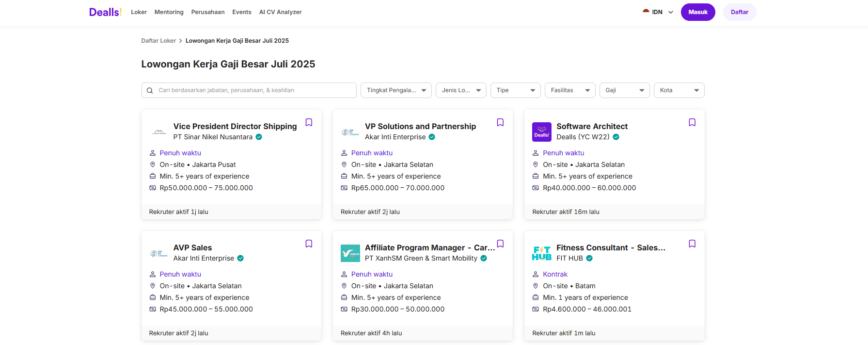Viewport: 868px width, 345px height.
Task: Click 'Rekruter aktif 16m lalu' text
Action: point(566,212)
